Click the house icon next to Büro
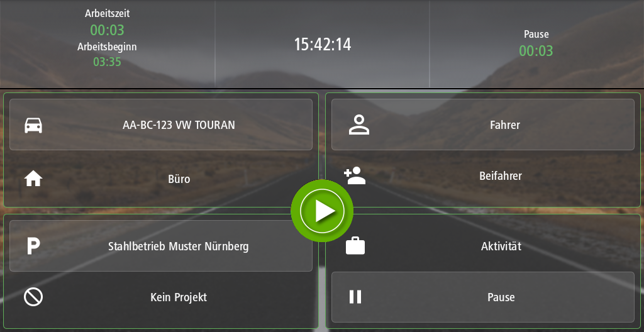The height and width of the screenshot is (332, 644). coord(33,179)
